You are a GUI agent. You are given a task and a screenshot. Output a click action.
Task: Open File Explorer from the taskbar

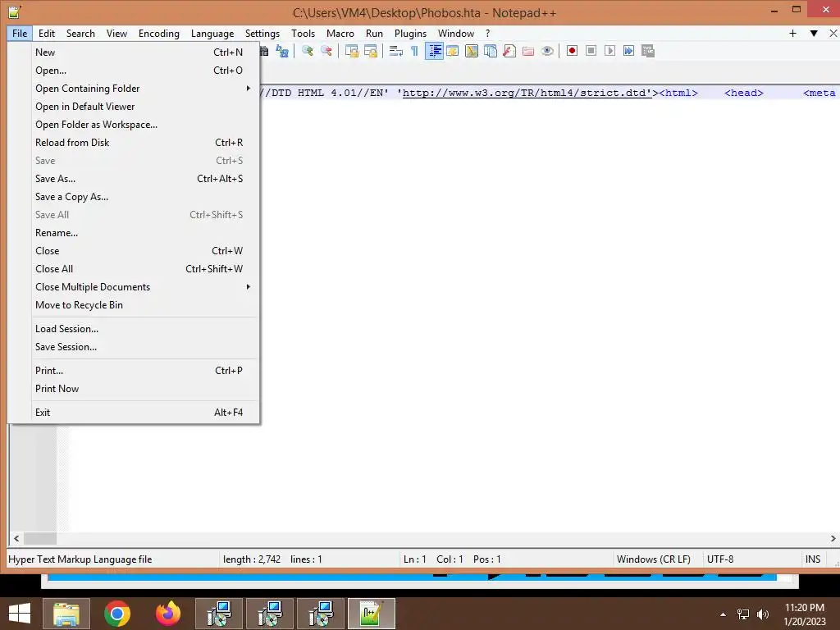point(66,614)
